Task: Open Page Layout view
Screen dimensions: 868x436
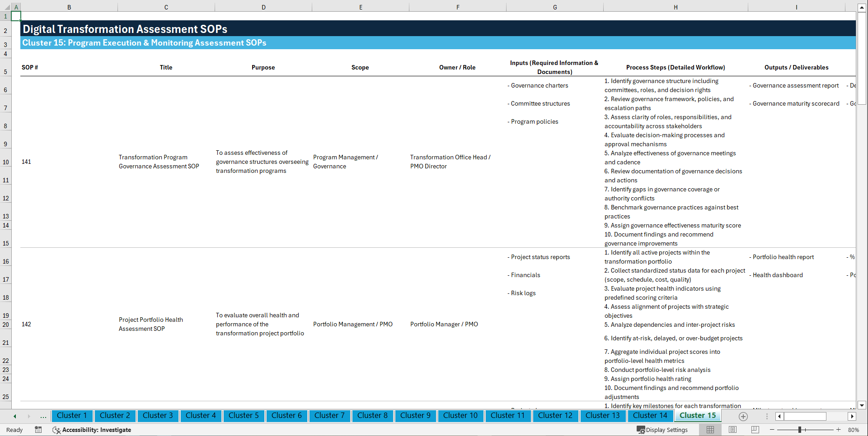Action: tap(732, 430)
